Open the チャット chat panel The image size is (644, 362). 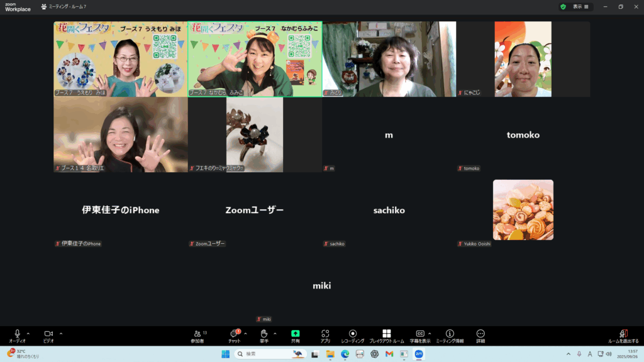coord(235,336)
